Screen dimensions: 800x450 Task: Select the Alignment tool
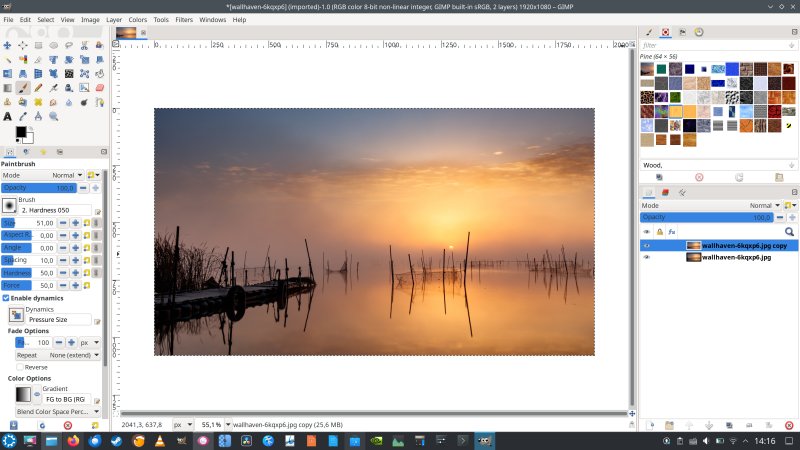(23, 45)
